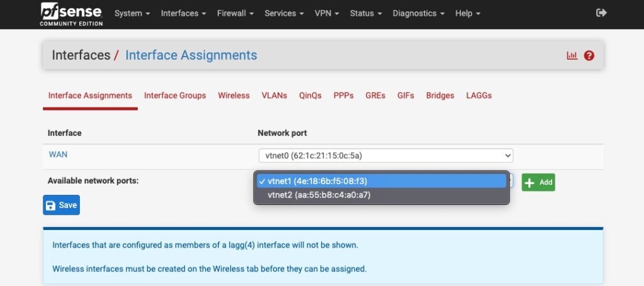Open the VPN menu
Viewport: 644px width, 286px height.
327,14
